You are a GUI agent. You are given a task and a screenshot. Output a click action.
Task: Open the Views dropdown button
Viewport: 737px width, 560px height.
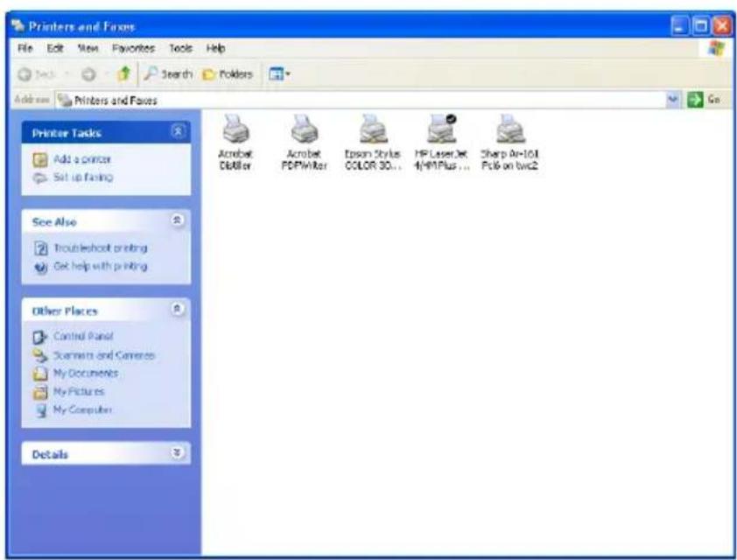[279, 73]
